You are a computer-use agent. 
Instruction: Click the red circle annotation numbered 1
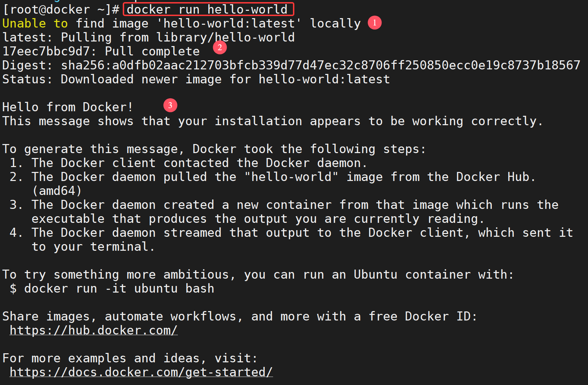375,23
